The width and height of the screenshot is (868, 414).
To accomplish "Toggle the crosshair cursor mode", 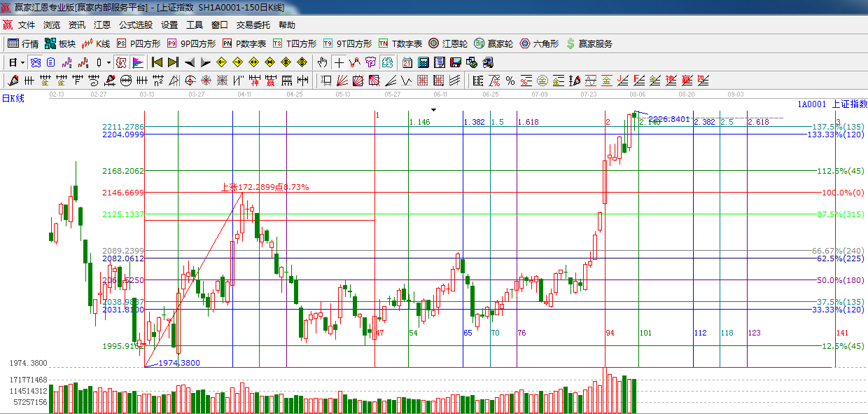I will (339, 62).
